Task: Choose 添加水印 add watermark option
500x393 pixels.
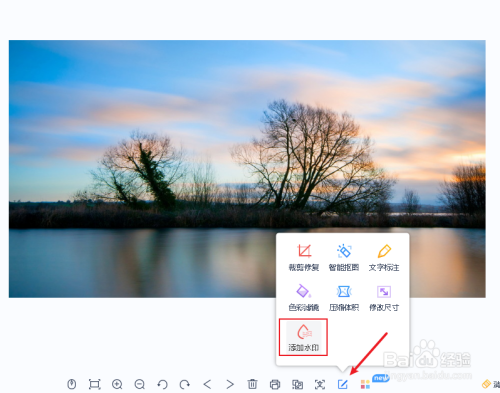Action: [303, 337]
